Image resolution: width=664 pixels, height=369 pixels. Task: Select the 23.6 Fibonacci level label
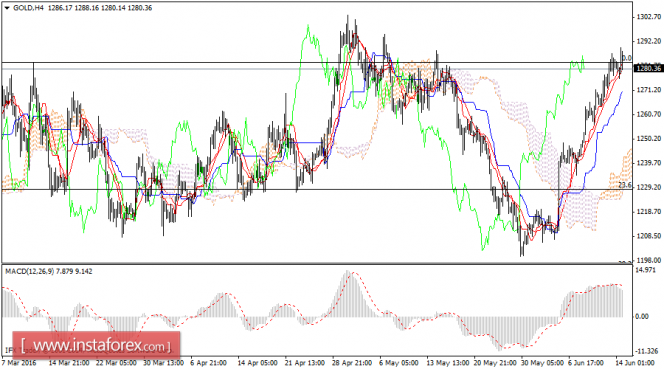tap(625, 185)
